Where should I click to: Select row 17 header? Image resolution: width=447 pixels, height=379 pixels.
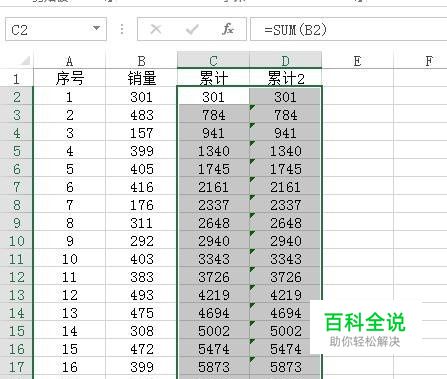coord(16,367)
